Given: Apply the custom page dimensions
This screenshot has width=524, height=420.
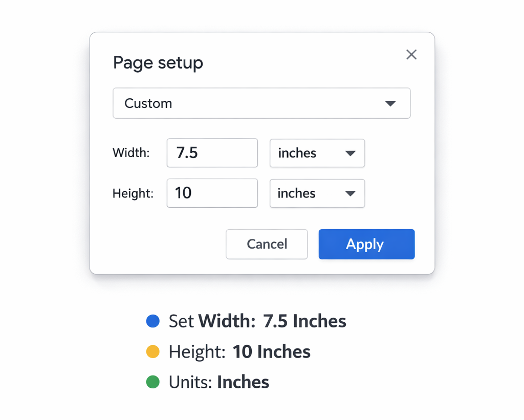Looking at the screenshot, I should [x=366, y=244].
